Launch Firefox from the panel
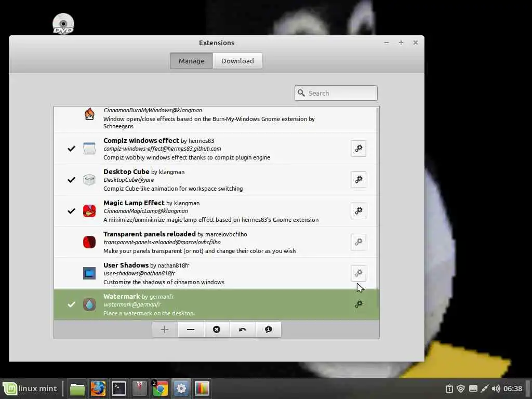532x399 pixels. click(x=98, y=389)
